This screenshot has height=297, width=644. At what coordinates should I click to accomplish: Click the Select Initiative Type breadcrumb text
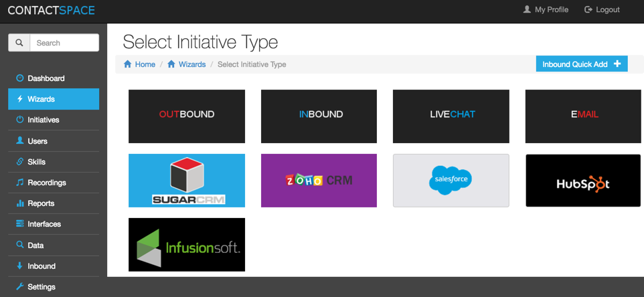252,64
